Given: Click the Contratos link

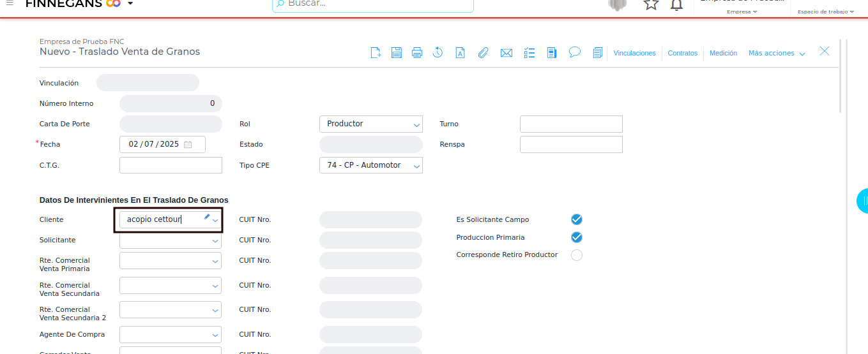Looking at the screenshot, I should click(683, 54).
